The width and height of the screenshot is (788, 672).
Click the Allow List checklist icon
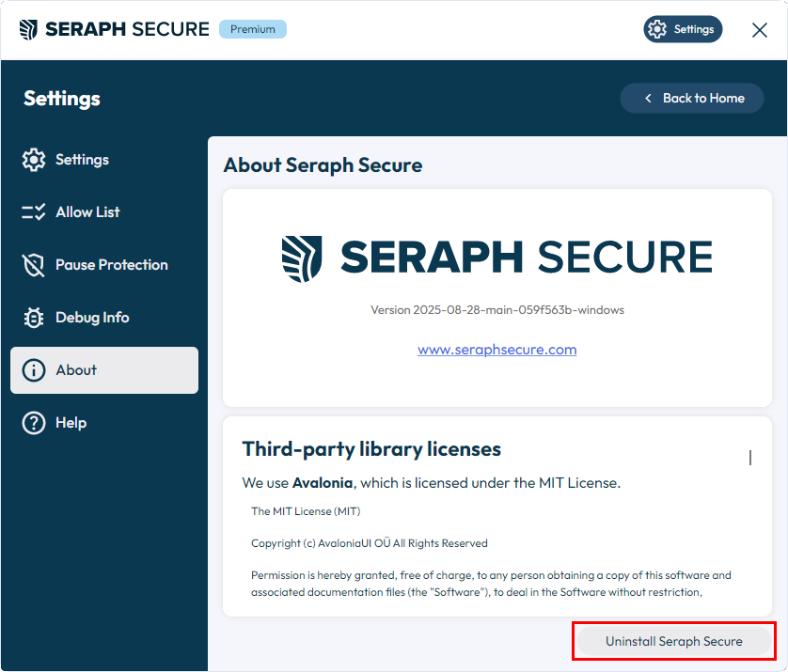(x=34, y=212)
